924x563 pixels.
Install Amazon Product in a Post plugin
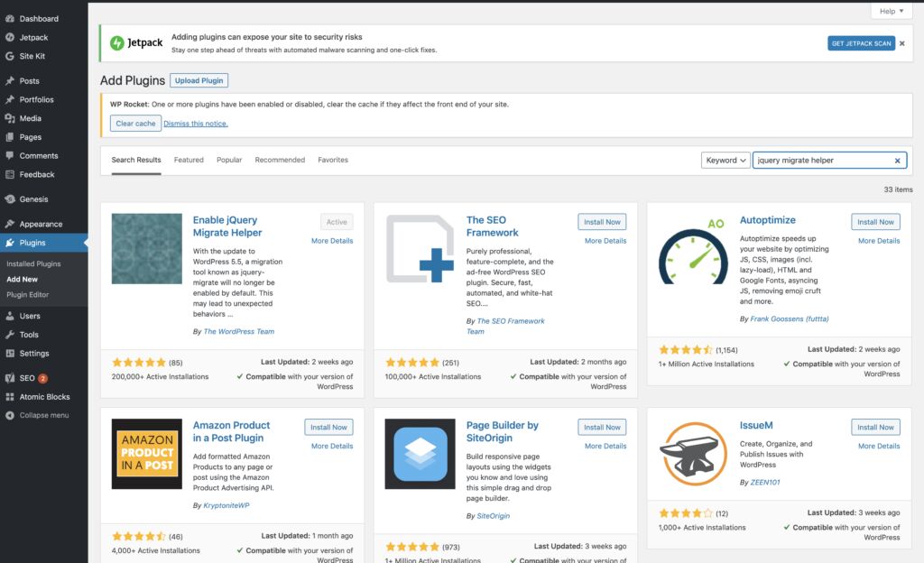click(x=328, y=427)
